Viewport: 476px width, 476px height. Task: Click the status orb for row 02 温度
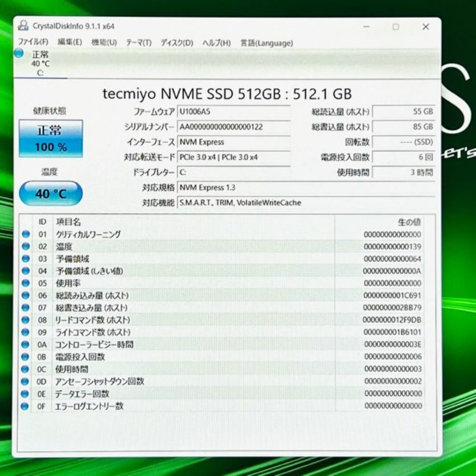click(x=26, y=246)
